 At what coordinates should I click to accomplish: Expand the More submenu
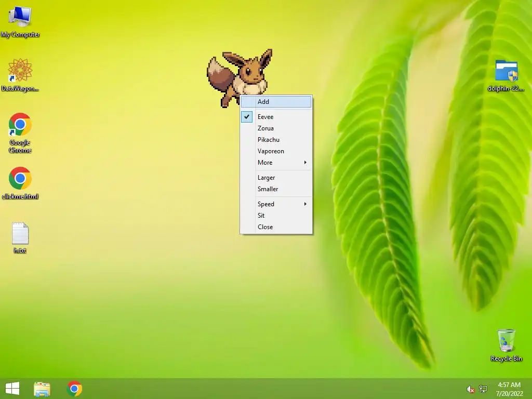pyautogui.click(x=276, y=163)
